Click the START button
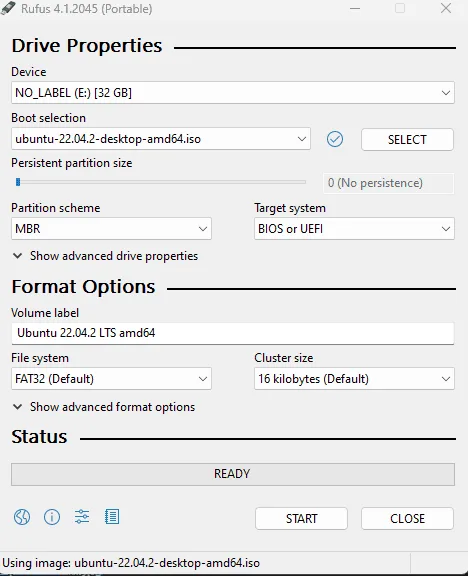The width and height of the screenshot is (468, 576). 301,519
